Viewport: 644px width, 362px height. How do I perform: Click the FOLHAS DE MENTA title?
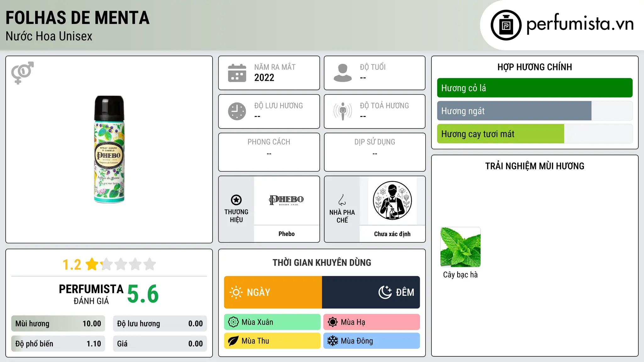(x=77, y=18)
